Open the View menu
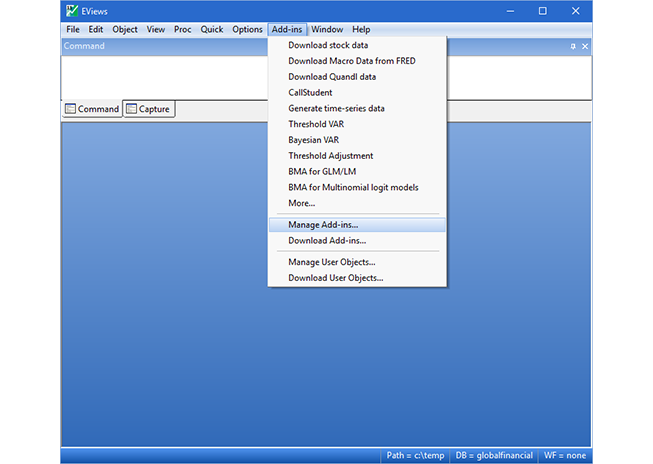Screen dimensions: 653x464 156,30
